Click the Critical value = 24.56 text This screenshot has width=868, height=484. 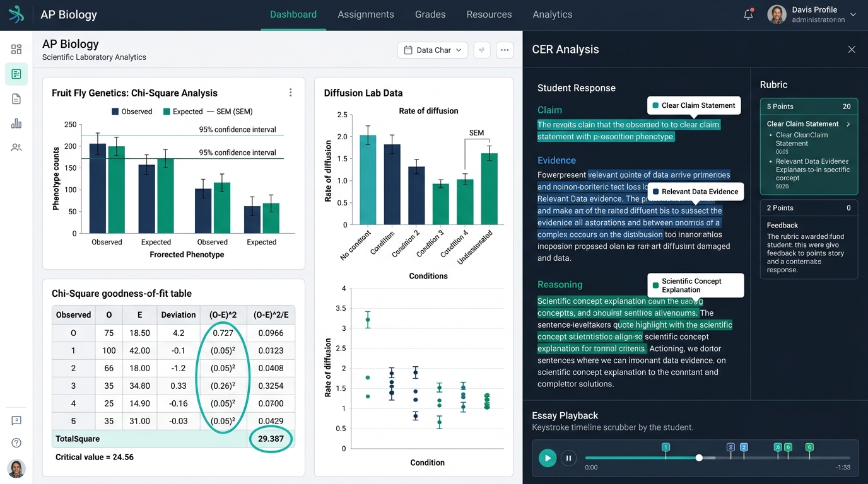click(95, 457)
